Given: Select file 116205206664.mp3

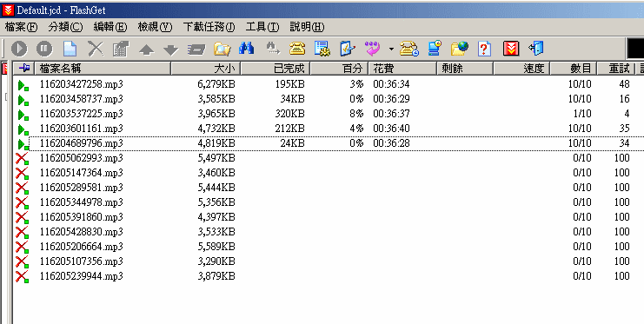Looking at the screenshot, I should [x=82, y=247].
